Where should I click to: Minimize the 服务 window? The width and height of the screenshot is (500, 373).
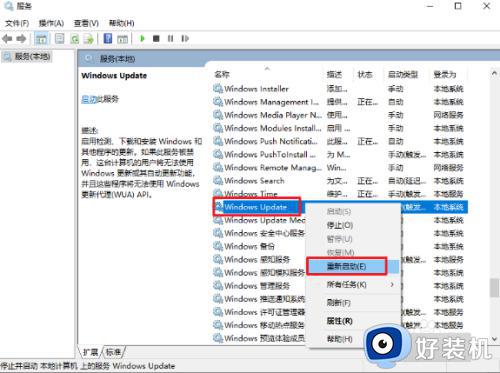[x=430, y=6]
